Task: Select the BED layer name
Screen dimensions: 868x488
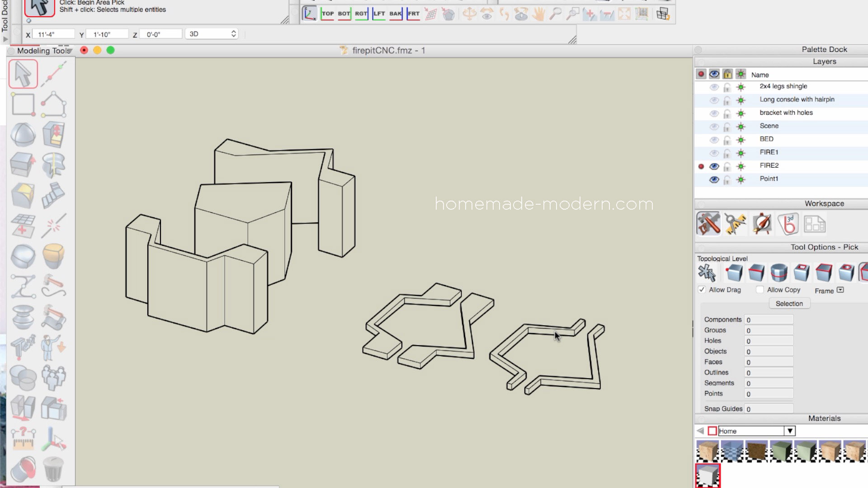Action: click(766, 139)
